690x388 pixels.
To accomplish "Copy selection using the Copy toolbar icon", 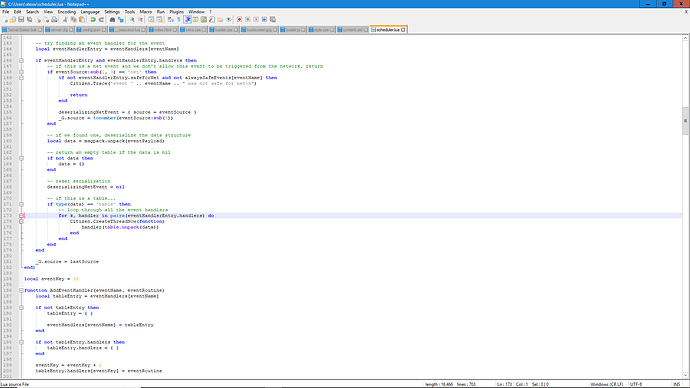I will (73, 19).
